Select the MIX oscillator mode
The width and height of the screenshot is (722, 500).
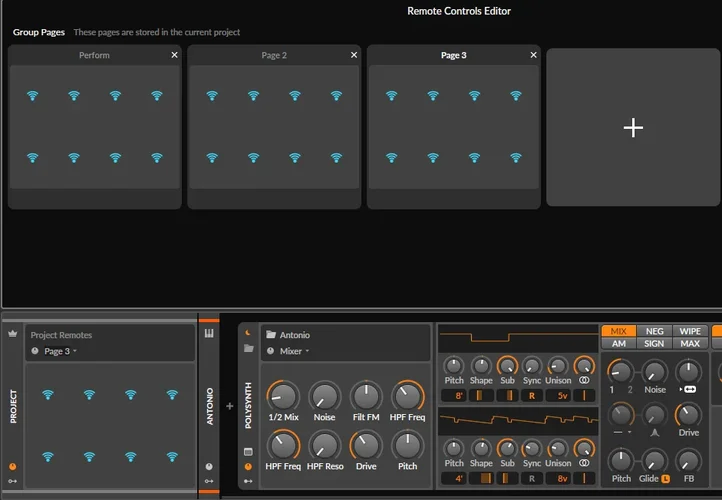(x=619, y=331)
